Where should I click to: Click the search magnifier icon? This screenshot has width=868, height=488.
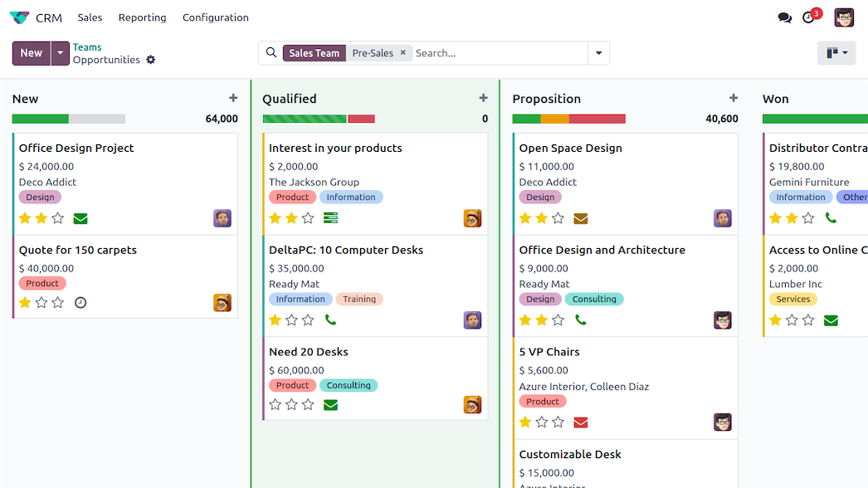click(x=271, y=52)
